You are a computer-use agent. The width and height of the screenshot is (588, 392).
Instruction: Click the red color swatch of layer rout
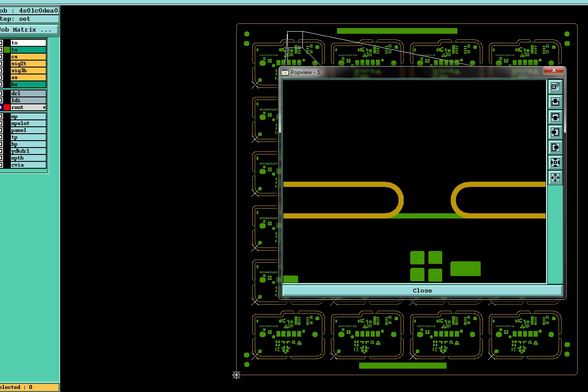tap(7, 107)
